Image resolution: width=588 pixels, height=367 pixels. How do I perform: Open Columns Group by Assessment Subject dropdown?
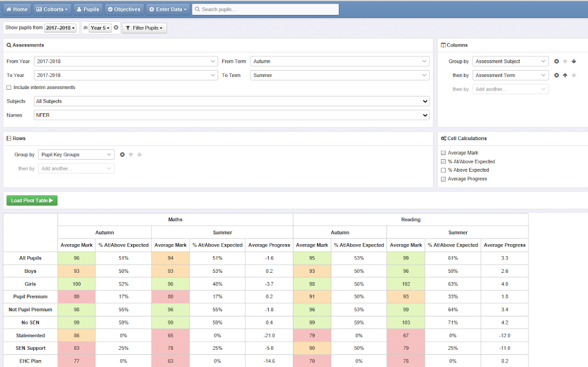(510, 61)
